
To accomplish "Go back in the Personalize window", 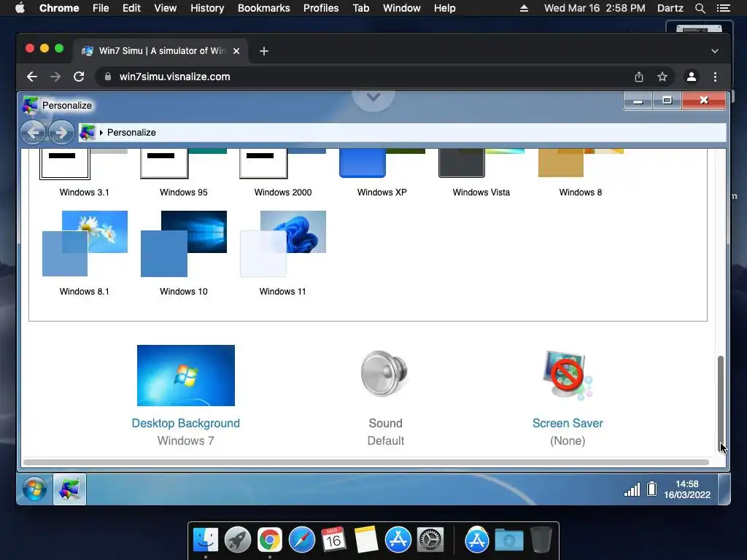I will pyautogui.click(x=34, y=132).
